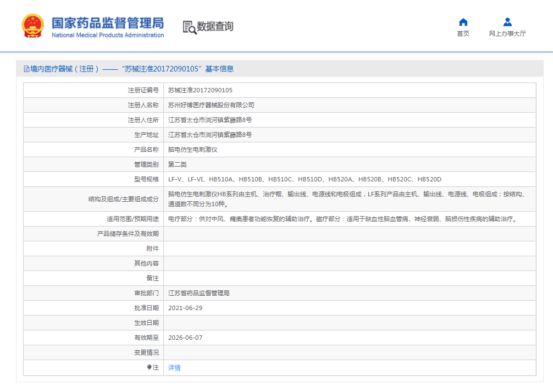This screenshot has width=553, height=392.
Task: Open the 数据查询 search icon
Action: pyautogui.click(x=190, y=27)
